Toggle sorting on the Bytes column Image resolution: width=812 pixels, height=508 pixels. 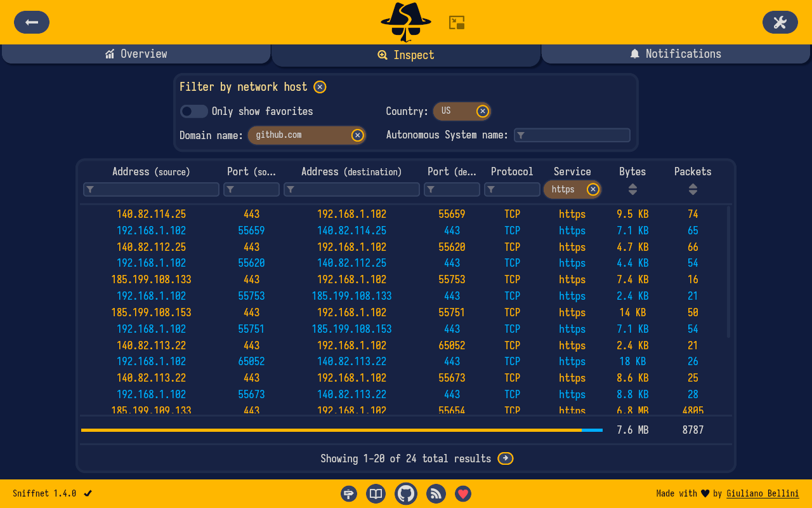[632, 189]
